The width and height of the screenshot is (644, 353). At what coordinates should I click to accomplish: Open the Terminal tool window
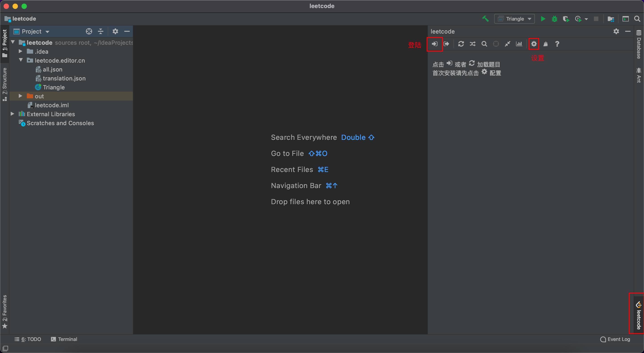click(64, 339)
